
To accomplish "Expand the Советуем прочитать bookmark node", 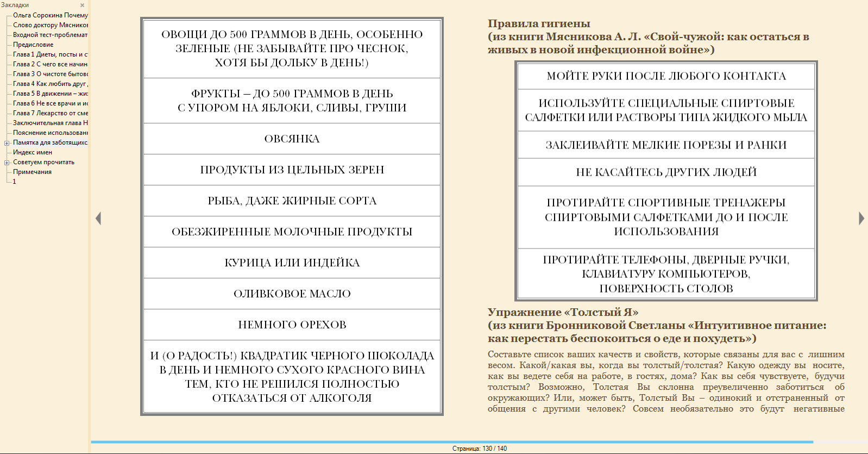I will click(7, 163).
